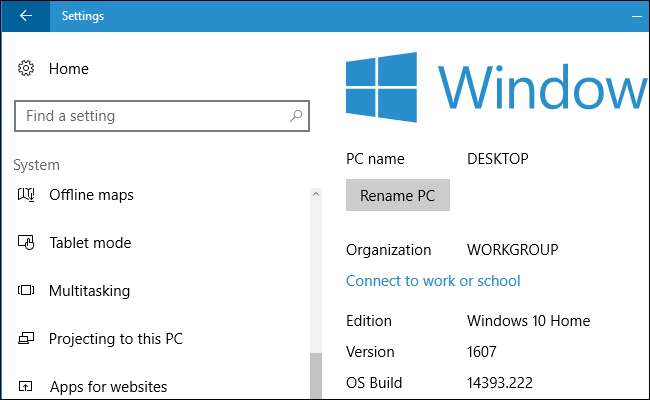Click the Apps for websites icon
Image resolution: width=650 pixels, height=400 pixels.
(x=26, y=386)
